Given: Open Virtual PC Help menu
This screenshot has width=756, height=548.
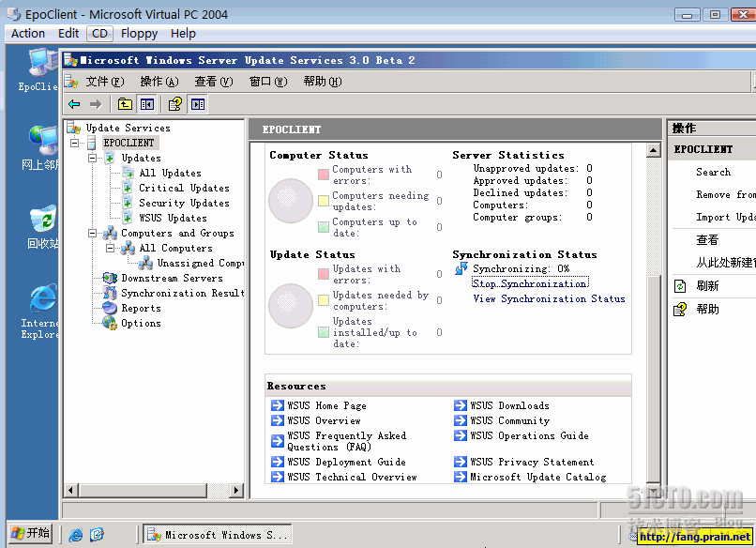Looking at the screenshot, I should 183,33.
